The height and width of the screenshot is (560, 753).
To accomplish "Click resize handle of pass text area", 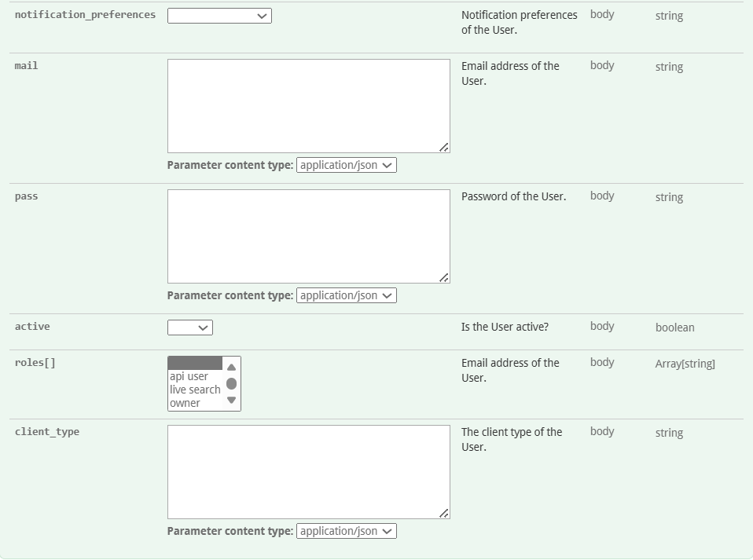I will click(x=444, y=277).
